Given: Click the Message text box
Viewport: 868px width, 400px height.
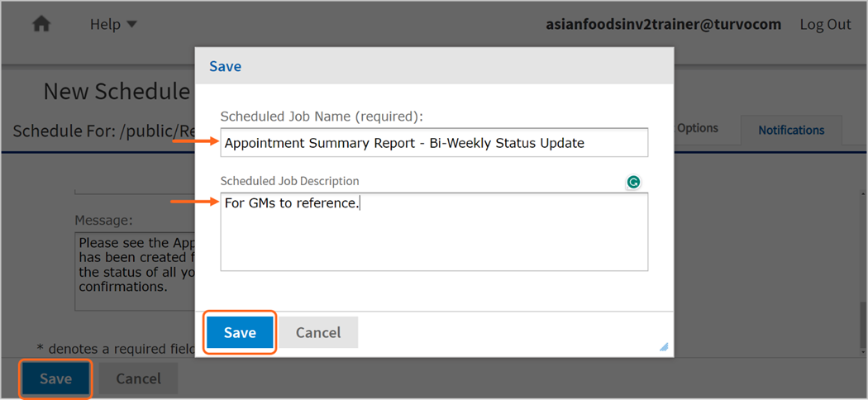Looking at the screenshot, I should click(x=135, y=271).
